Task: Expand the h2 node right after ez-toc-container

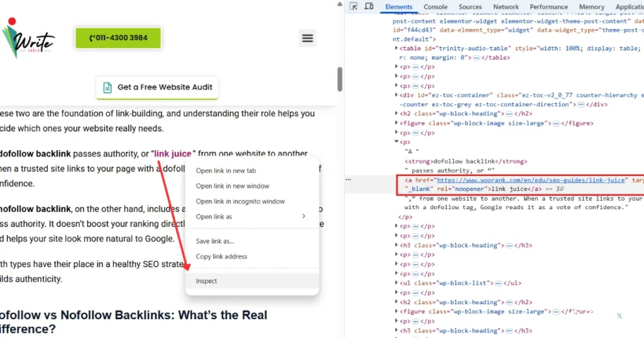Action: [x=396, y=114]
